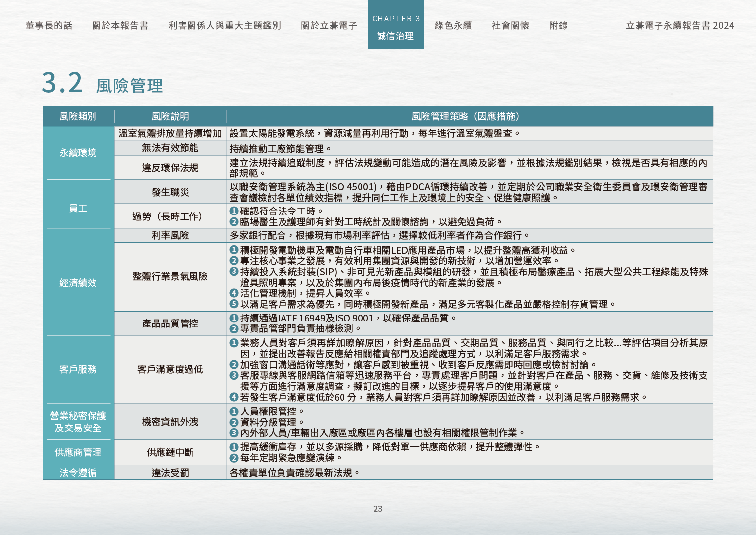Screen dimensions: 756x535
Task: Open the 綠色永續 tab
Action: (453, 25)
